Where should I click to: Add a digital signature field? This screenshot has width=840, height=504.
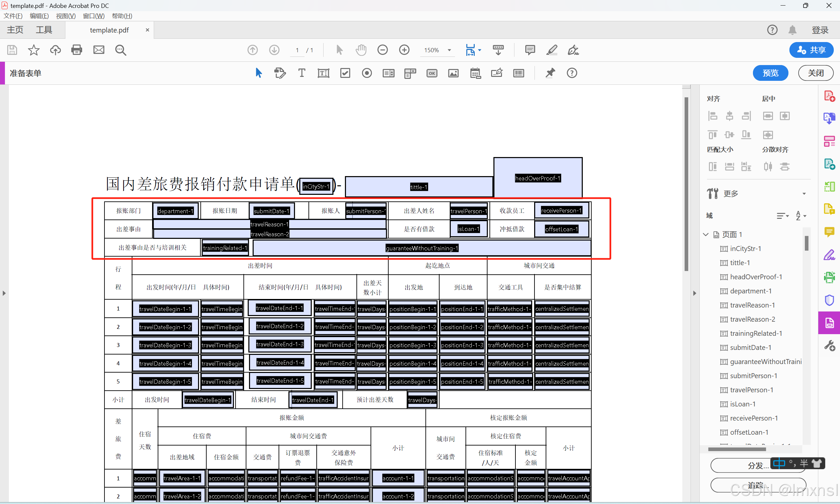[x=497, y=73]
